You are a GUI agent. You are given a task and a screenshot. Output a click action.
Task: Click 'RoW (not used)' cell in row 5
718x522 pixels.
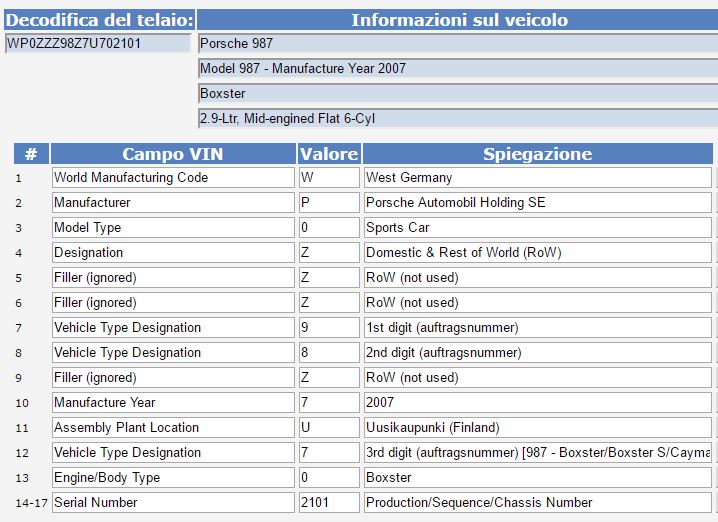[538, 277]
